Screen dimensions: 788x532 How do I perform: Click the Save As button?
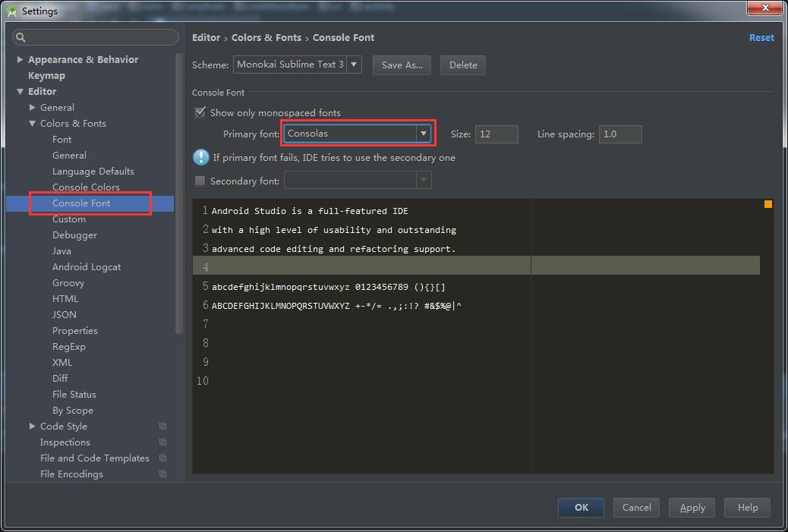[x=402, y=65]
